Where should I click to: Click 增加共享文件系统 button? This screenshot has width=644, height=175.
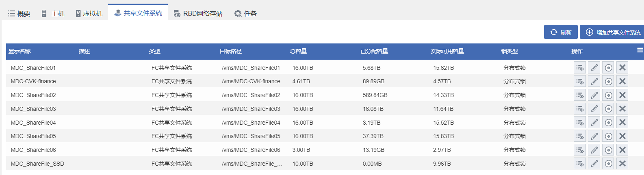(613, 32)
